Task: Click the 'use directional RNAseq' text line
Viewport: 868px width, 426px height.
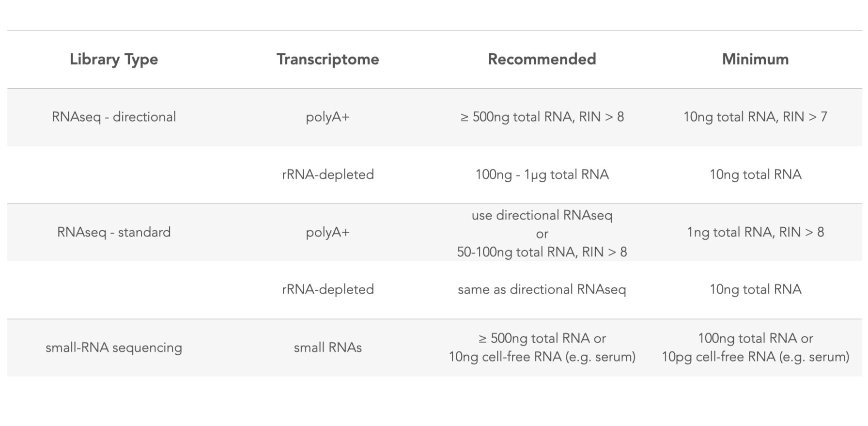Action: pyautogui.click(x=542, y=215)
